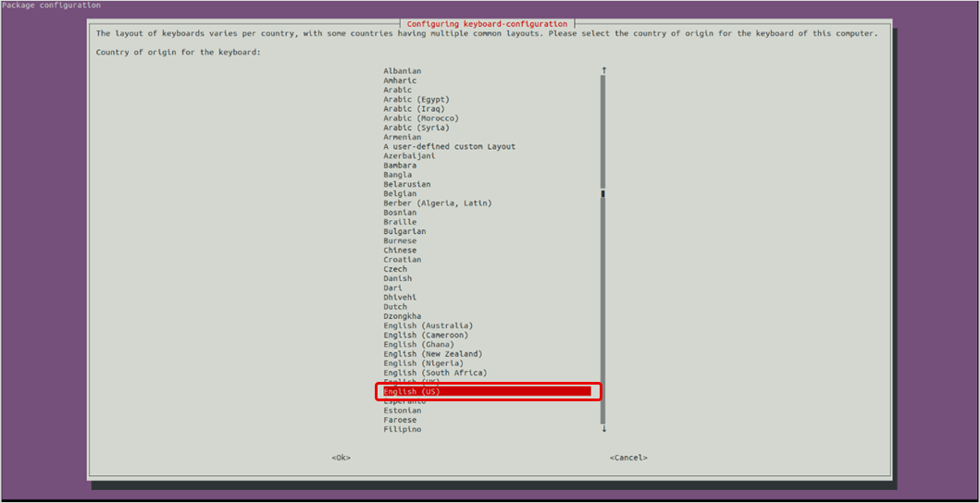Choose Arabic (Egypt) keyboard layout

416,100
